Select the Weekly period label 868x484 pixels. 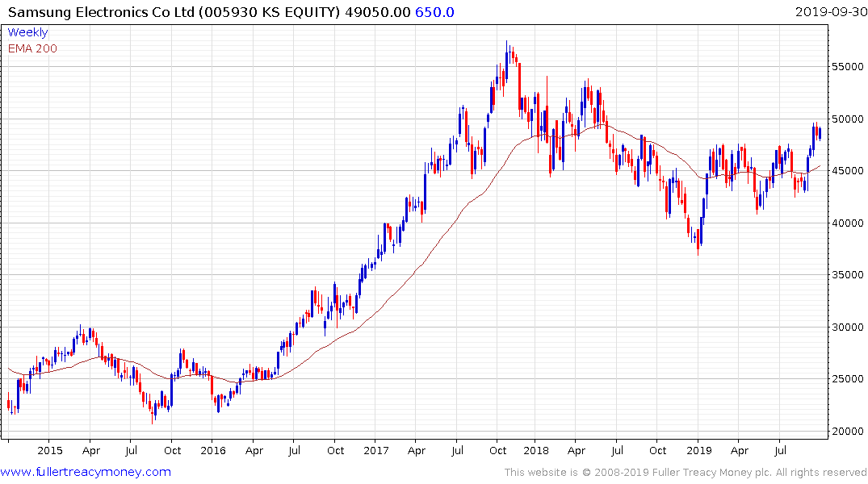tap(27, 32)
